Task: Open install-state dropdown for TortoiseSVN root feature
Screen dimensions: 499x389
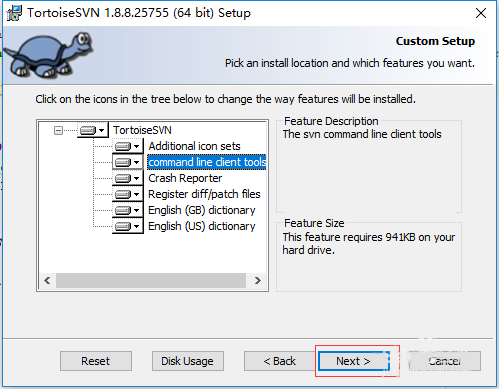Action: pyautogui.click(x=93, y=130)
